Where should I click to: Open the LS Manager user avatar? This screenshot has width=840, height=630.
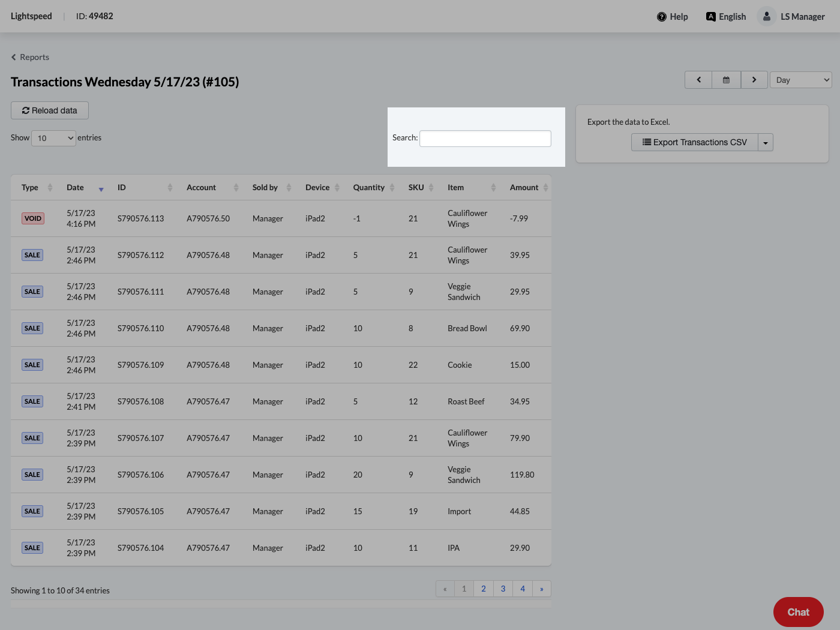[767, 16]
